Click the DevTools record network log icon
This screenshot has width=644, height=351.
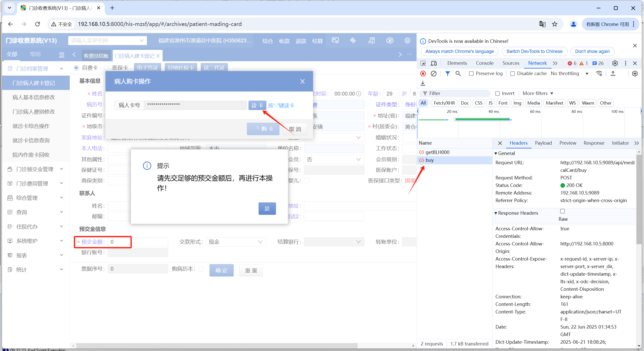pyautogui.click(x=423, y=74)
